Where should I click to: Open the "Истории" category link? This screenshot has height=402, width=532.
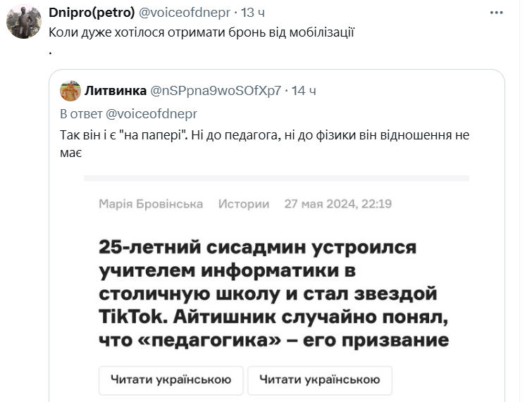(x=244, y=204)
